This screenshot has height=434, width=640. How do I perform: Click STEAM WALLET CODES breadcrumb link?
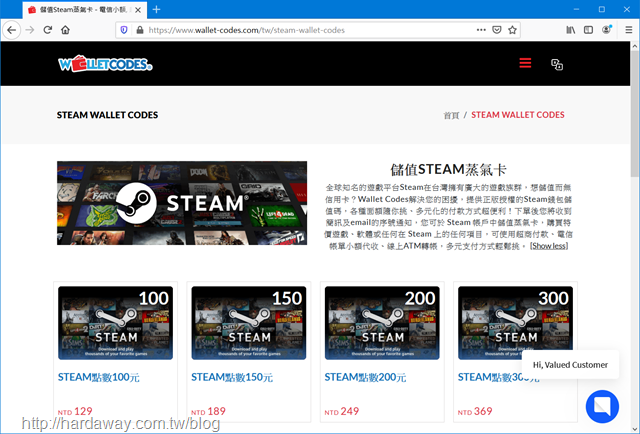518,115
